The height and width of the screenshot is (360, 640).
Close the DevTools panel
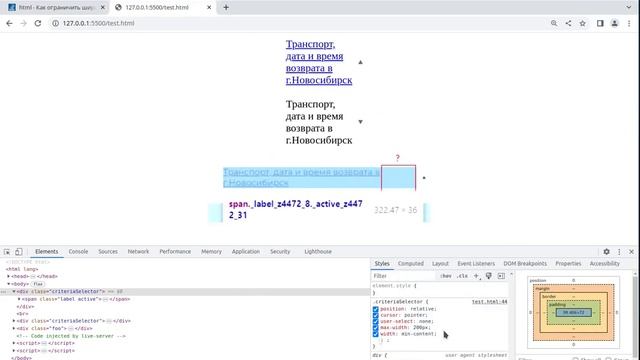(x=631, y=252)
